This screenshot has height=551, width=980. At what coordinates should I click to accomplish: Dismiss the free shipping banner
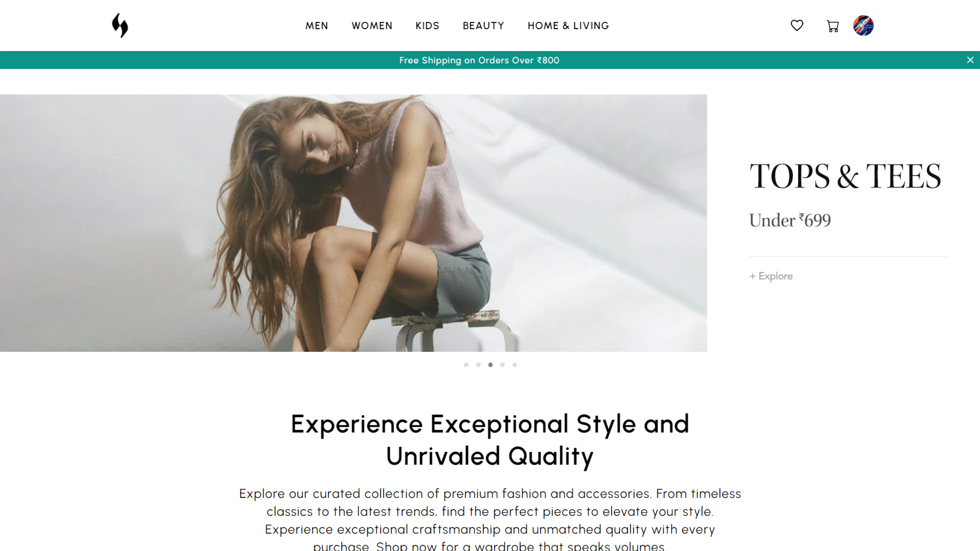pos(970,60)
